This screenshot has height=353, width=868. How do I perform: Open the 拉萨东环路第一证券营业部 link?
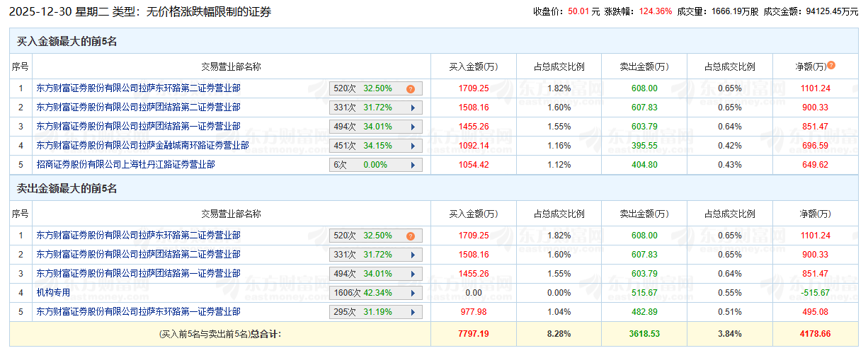point(138,311)
